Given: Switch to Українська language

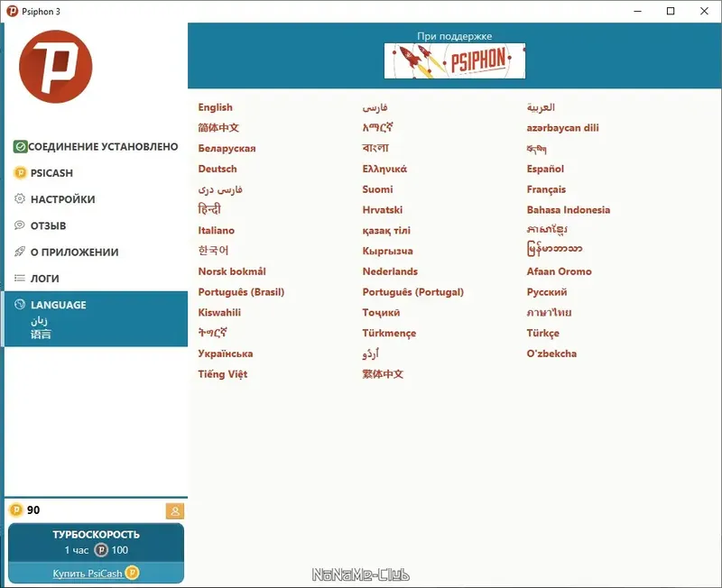Looking at the screenshot, I should pyautogui.click(x=225, y=354).
